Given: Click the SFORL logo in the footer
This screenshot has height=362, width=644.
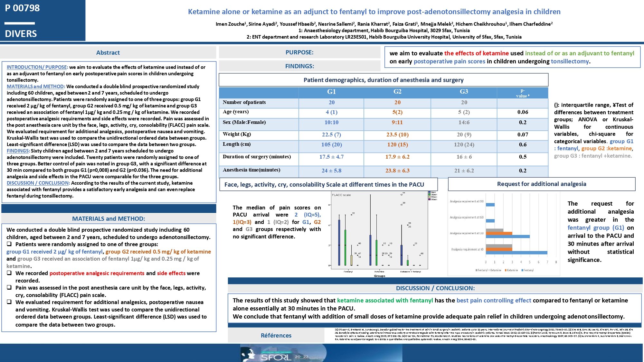Looking at the screenshot, I should click(x=276, y=357).
